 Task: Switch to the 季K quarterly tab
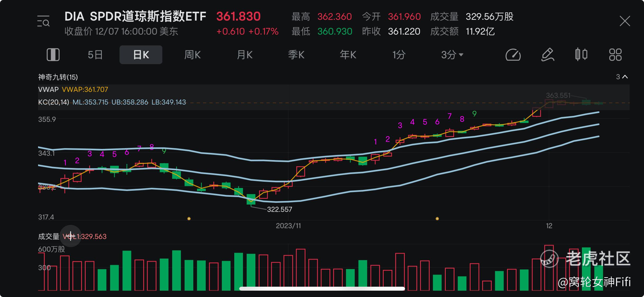(x=296, y=55)
